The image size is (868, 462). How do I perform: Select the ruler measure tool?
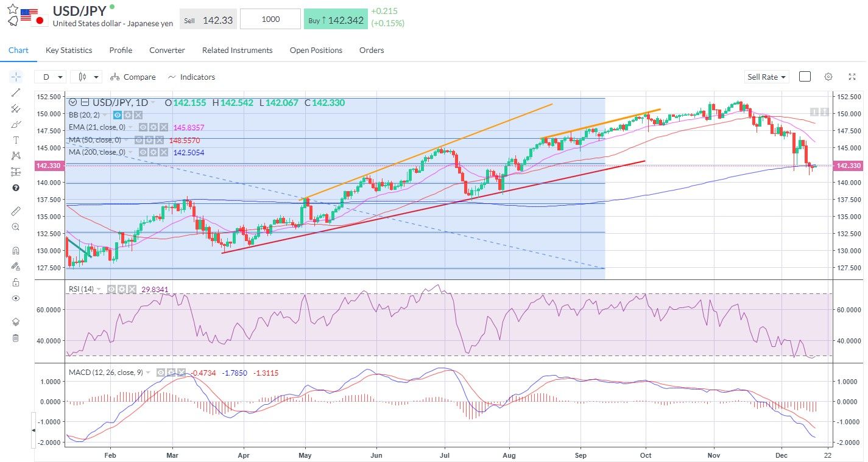pyautogui.click(x=16, y=211)
